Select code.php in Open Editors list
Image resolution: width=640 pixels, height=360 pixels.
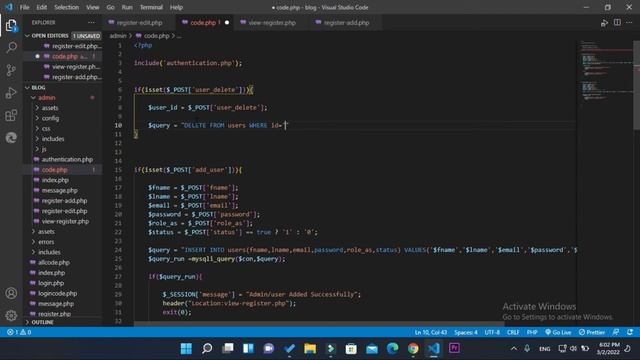tap(64, 56)
